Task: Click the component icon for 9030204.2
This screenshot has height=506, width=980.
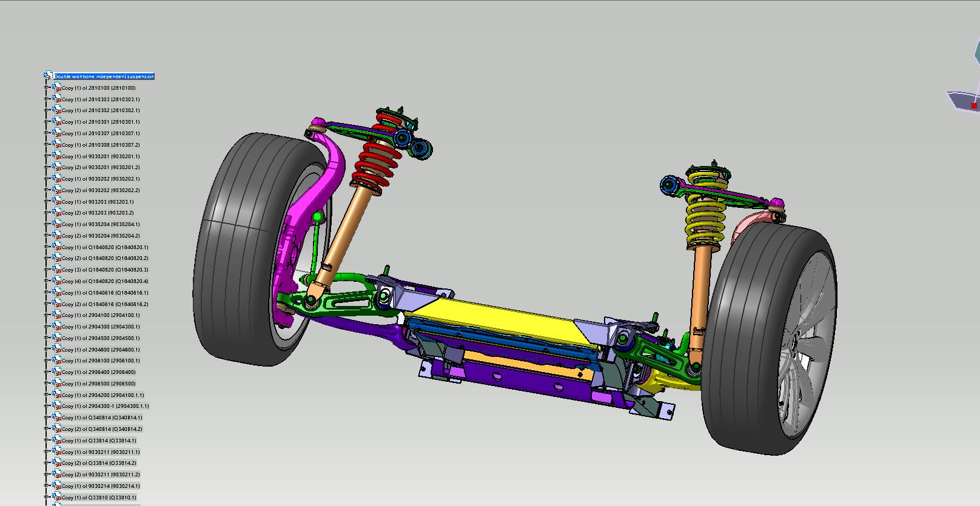Action: [57, 236]
